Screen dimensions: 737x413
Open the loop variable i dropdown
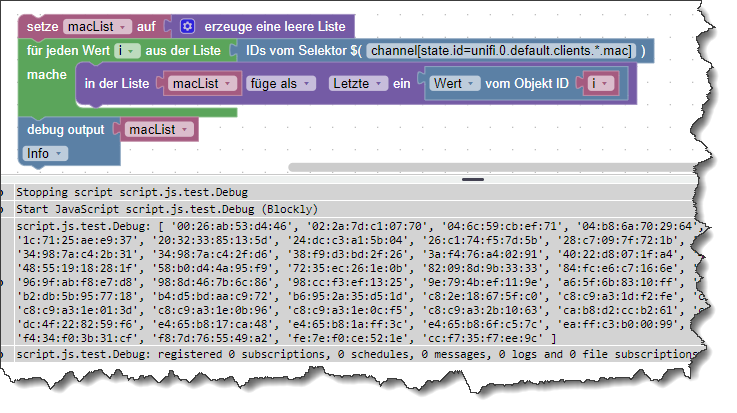pyautogui.click(x=127, y=51)
